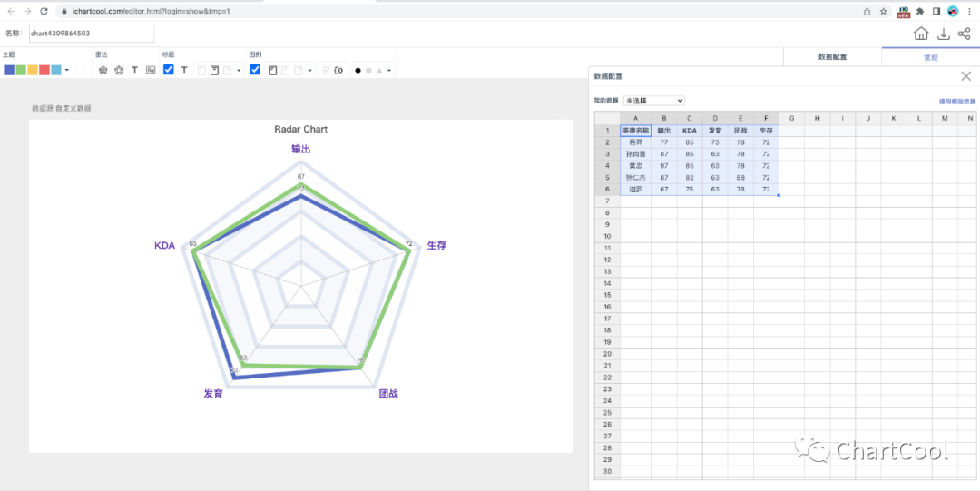Select the third faded legend position icon
This screenshot has height=491, width=980.
(299, 70)
